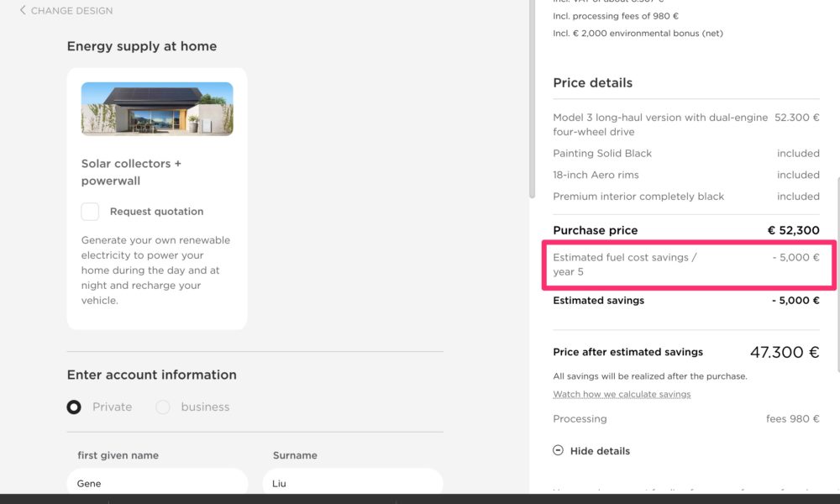The height and width of the screenshot is (504, 840).
Task: Click the order form's vertical scrollbar
Action: click(532, 99)
